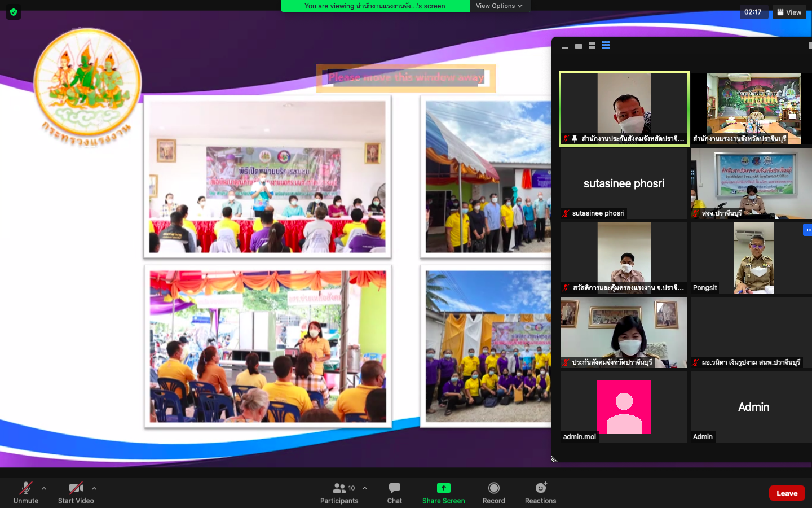
Task: Click the View button at top right
Action: tap(789, 12)
